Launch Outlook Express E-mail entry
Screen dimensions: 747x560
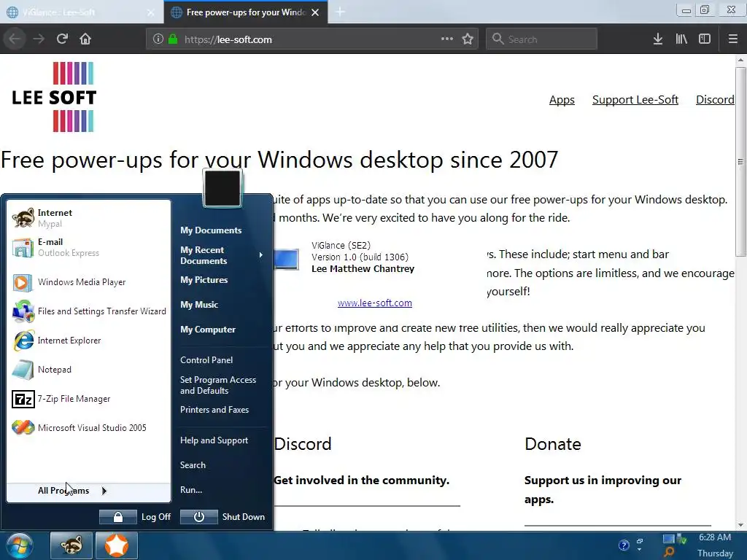pos(88,247)
